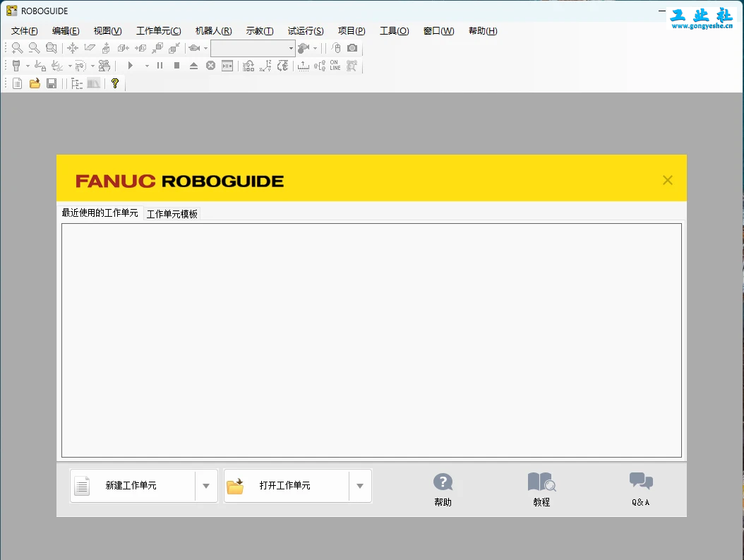Click the lock teach tool selection icon

tap(40, 66)
